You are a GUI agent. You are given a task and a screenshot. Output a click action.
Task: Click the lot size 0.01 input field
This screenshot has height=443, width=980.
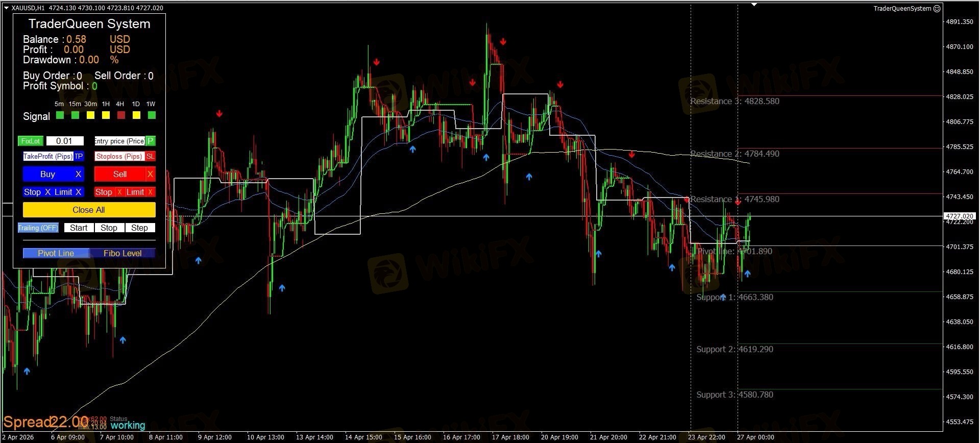pos(65,141)
